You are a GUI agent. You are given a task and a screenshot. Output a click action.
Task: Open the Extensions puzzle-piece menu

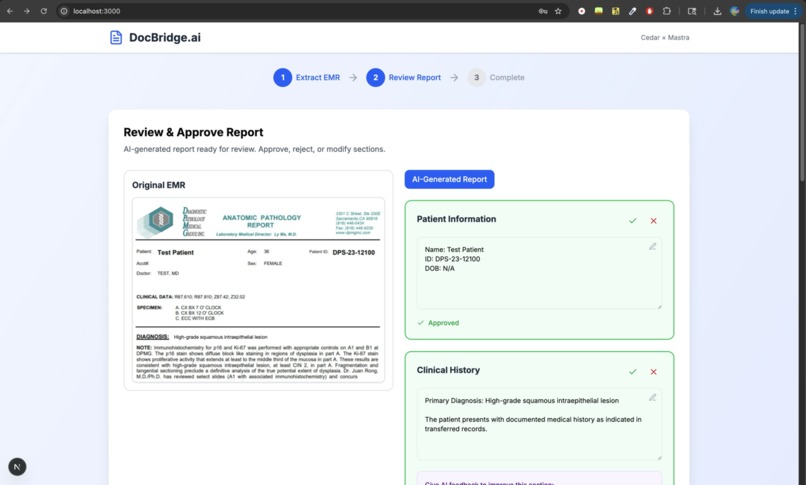667,11
